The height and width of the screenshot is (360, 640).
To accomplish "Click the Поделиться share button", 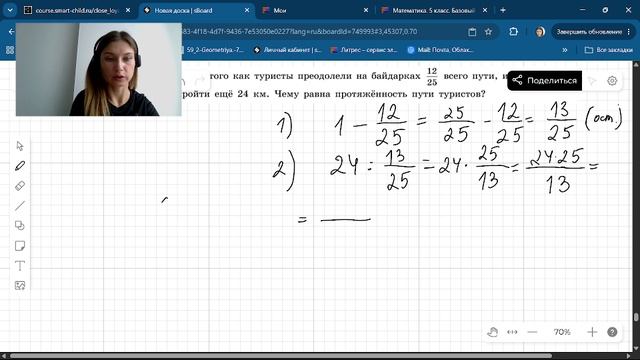I will coord(544,80).
